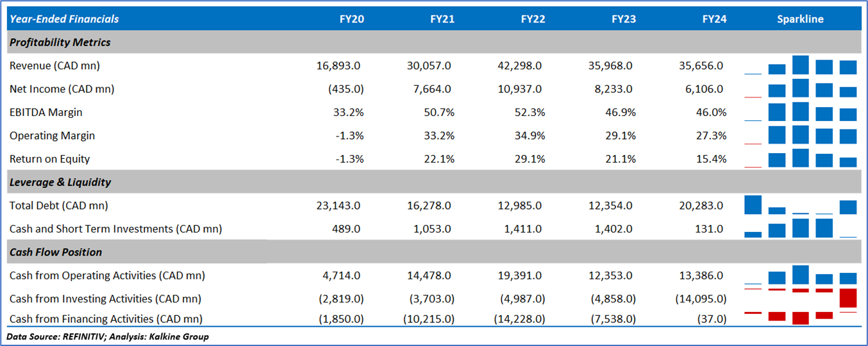
Task: Click the Data Source REFINITIV footer text
Action: [x=108, y=336]
